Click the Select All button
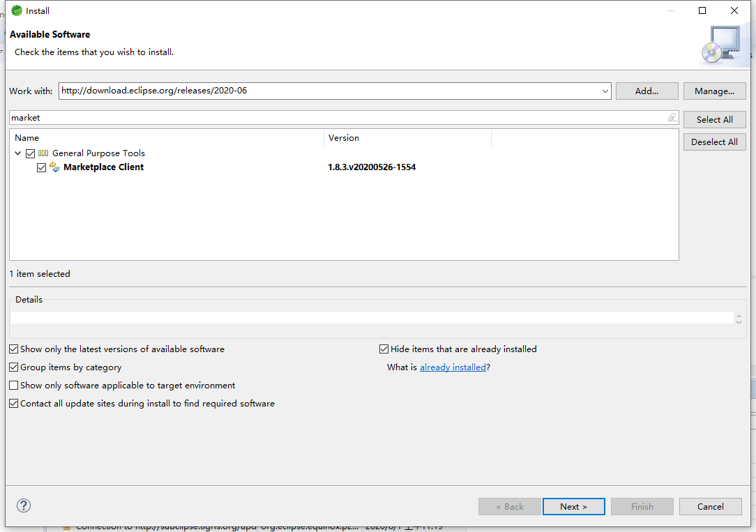756x532 pixels. tap(714, 119)
